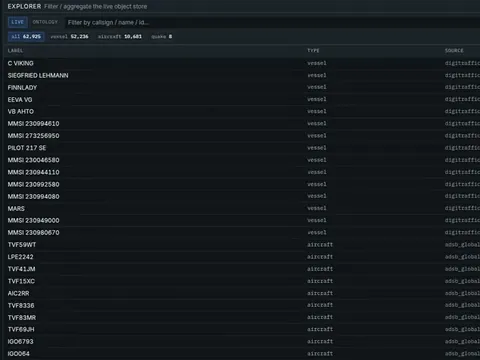480x360 pixels.
Task: Open the IGO6793 aircraft row
Action: tap(243, 342)
